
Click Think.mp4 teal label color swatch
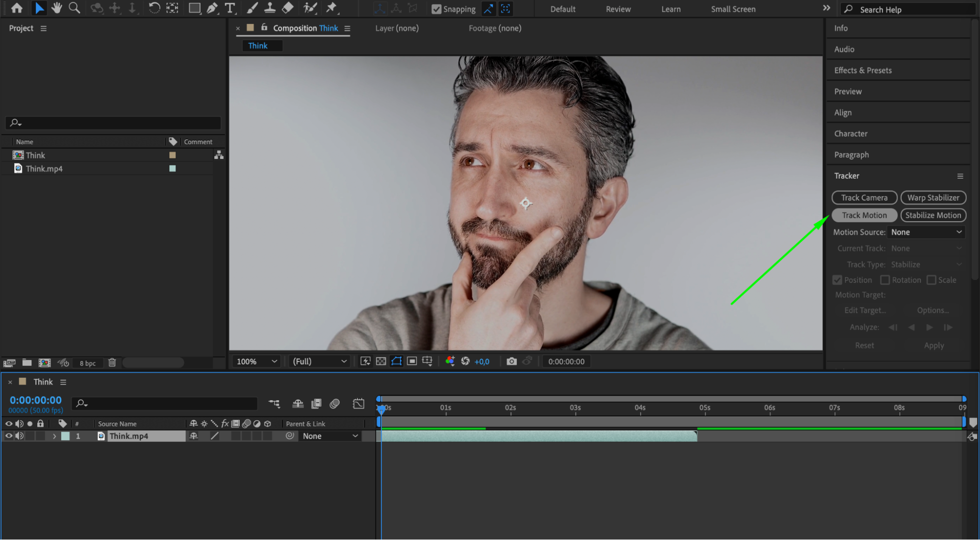173,169
